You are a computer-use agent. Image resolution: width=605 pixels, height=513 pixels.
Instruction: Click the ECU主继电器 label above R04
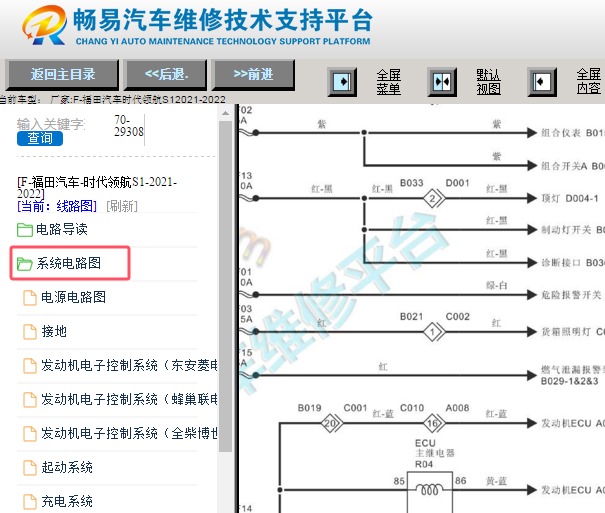[x=434, y=448]
